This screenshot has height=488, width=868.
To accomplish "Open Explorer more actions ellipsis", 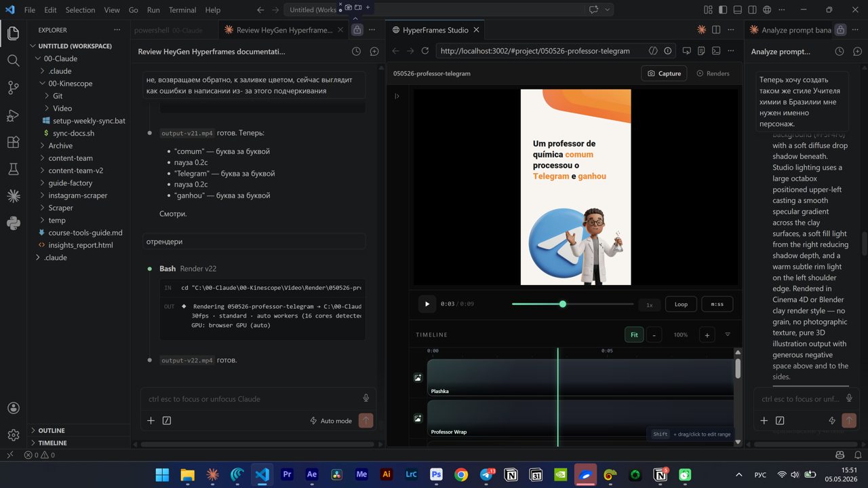I will pos(117,30).
